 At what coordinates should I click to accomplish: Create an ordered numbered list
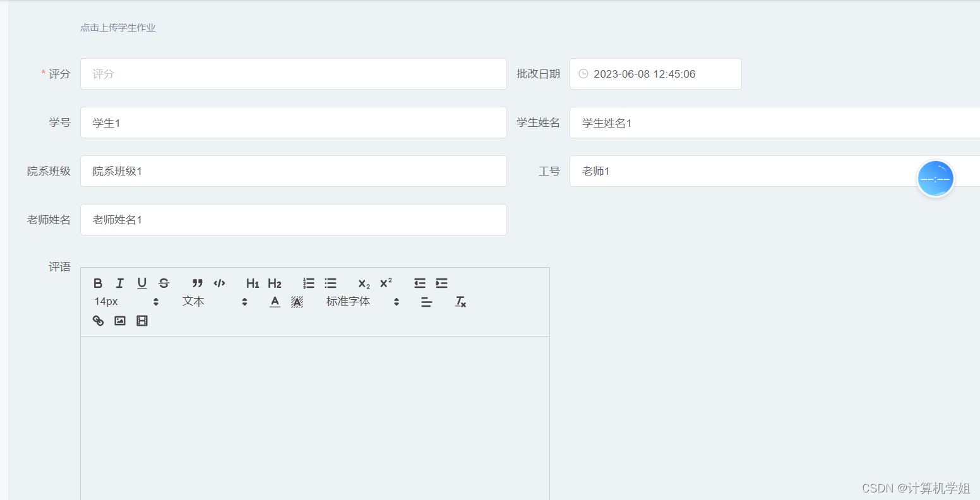click(x=309, y=283)
